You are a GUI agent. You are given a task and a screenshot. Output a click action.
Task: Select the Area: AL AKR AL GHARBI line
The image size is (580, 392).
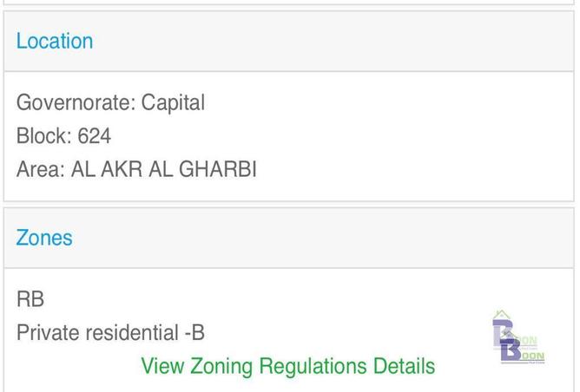pyautogui.click(x=136, y=169)
